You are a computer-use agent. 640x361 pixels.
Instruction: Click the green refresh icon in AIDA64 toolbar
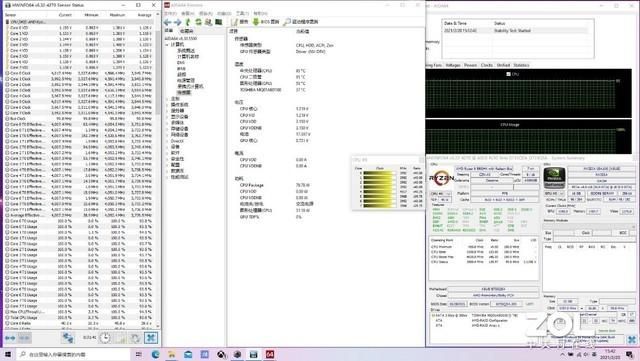(198, 22)
